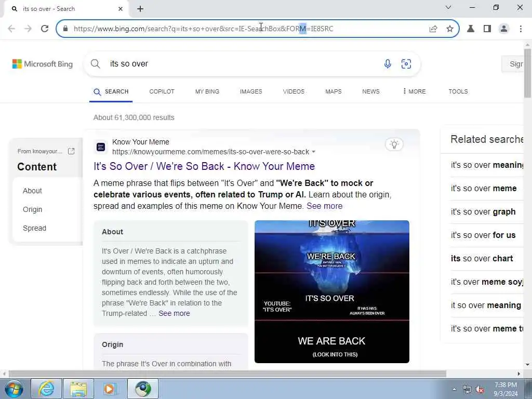Click the Know Your Meme favicon

click(x=101, y=147)
